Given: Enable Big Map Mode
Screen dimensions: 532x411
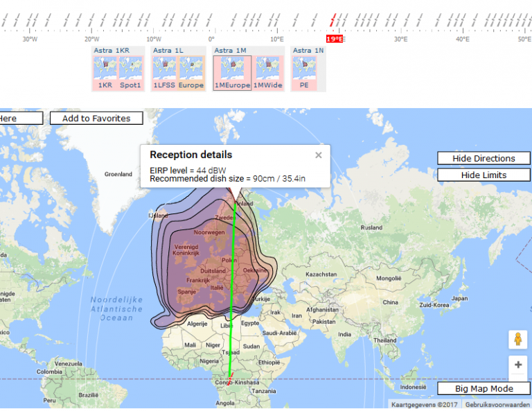Looking at the screenshot, I should tap(484, 389).
